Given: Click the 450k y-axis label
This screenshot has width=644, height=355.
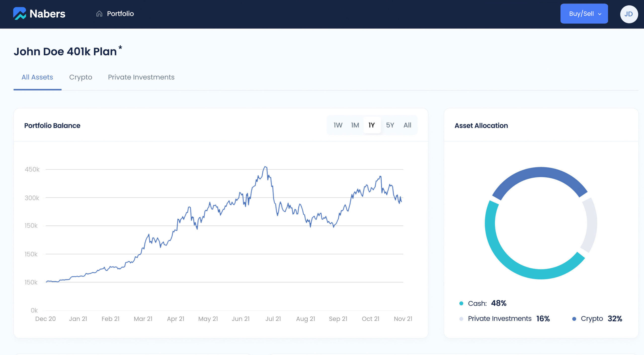Looking at the screenshot, I should pyautogui.click(x=32, y=169).
